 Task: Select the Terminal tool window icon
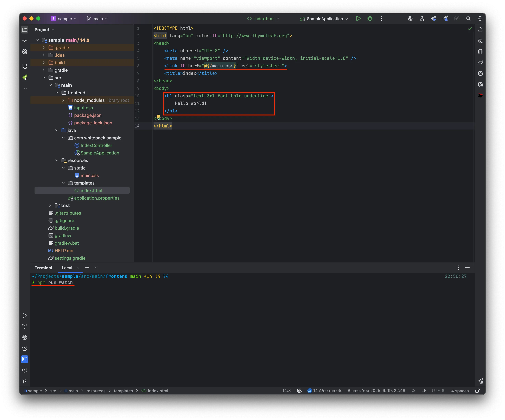(24, 359)
